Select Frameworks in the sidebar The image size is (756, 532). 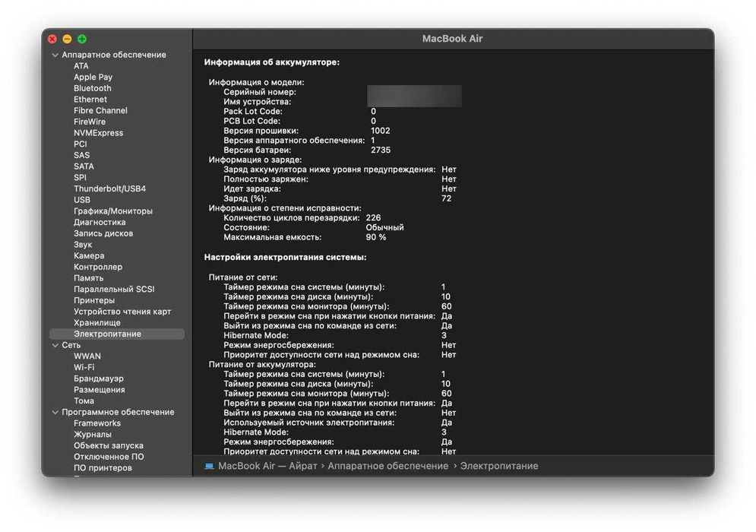pyautogui.click(x=97, y=423)
